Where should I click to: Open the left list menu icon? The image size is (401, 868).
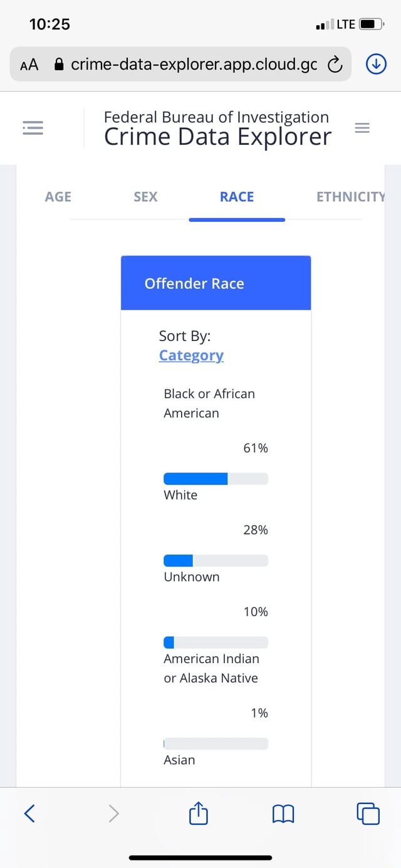pos(33,128)
